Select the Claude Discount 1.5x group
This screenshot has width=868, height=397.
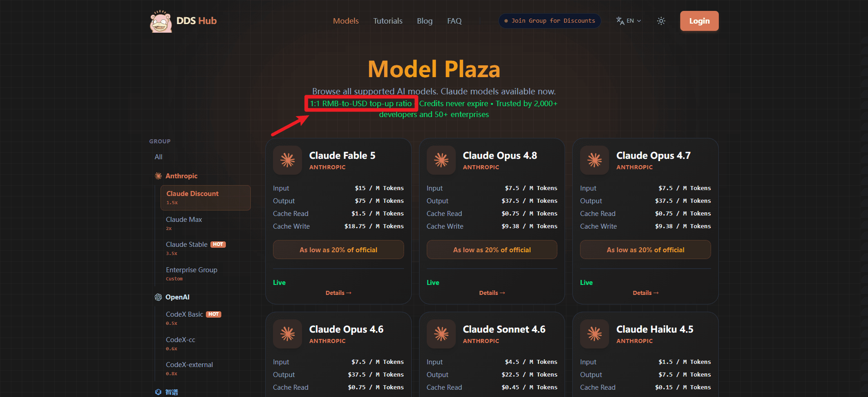(205, 198)
